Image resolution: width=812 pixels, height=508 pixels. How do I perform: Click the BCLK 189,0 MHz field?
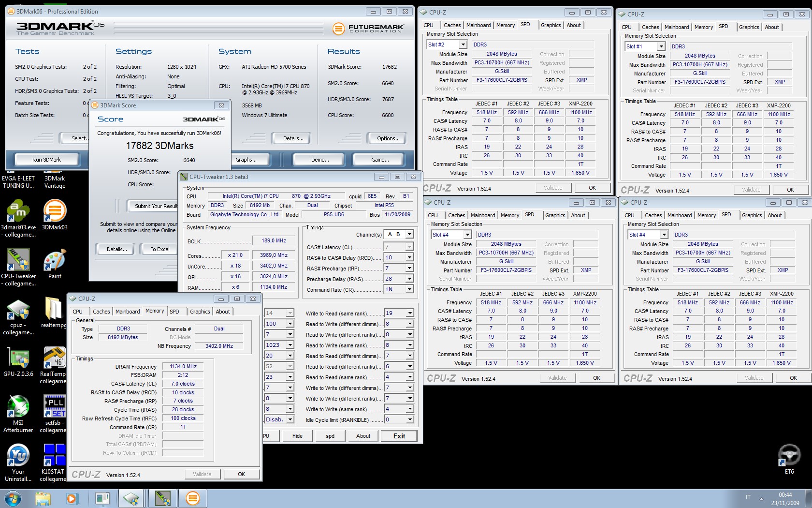coord(274,240)
